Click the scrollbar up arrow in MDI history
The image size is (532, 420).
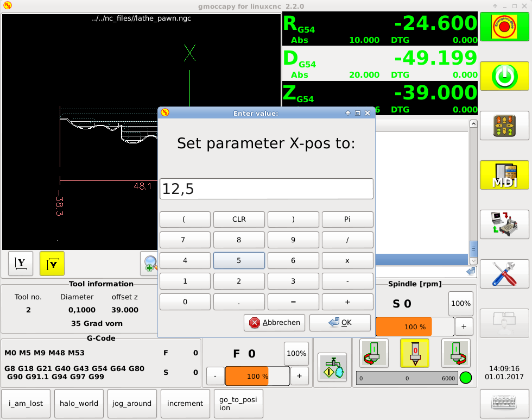point(473,124)
